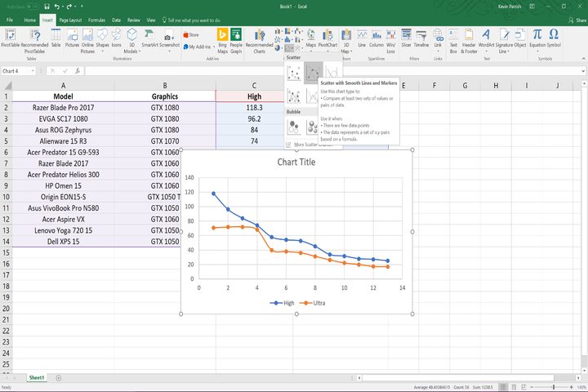The width and height of the screenshot is (588, 392).
Task: Insert a Timeline filter
Action: pos(421,38)
